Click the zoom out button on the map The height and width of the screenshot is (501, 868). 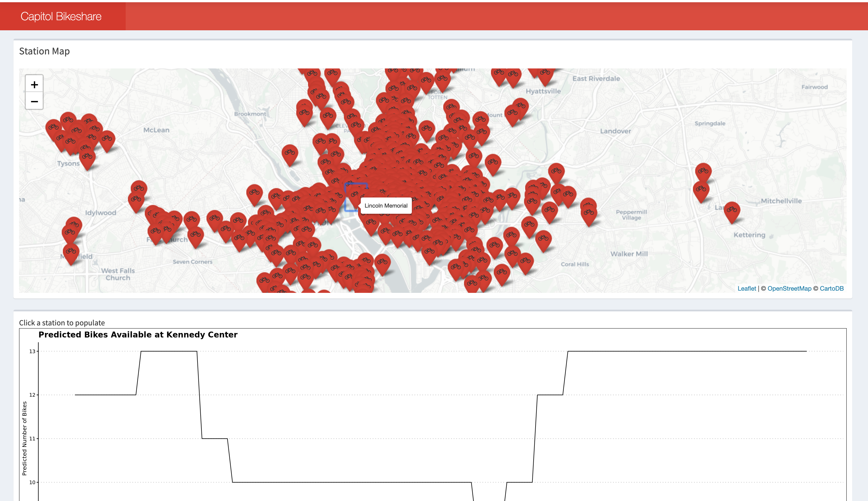(x=34, y=101)
